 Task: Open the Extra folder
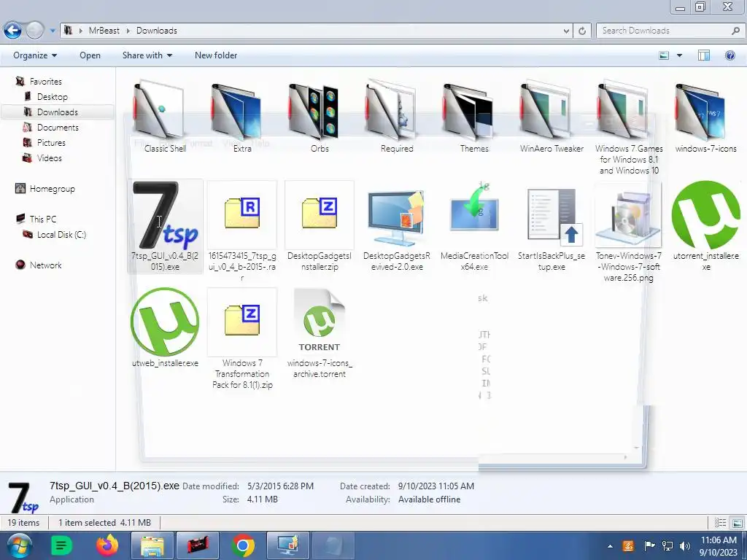coord(242,117)
